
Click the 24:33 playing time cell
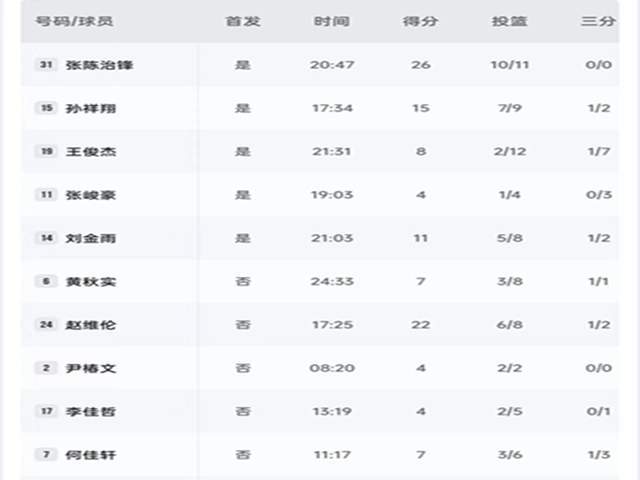(x=332, y=282)
